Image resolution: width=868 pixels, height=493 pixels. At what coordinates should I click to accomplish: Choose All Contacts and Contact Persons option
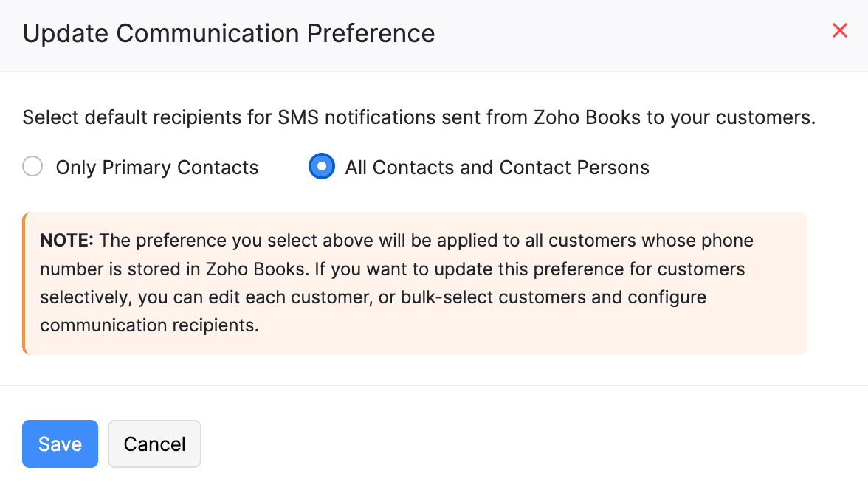pos(322,166)
